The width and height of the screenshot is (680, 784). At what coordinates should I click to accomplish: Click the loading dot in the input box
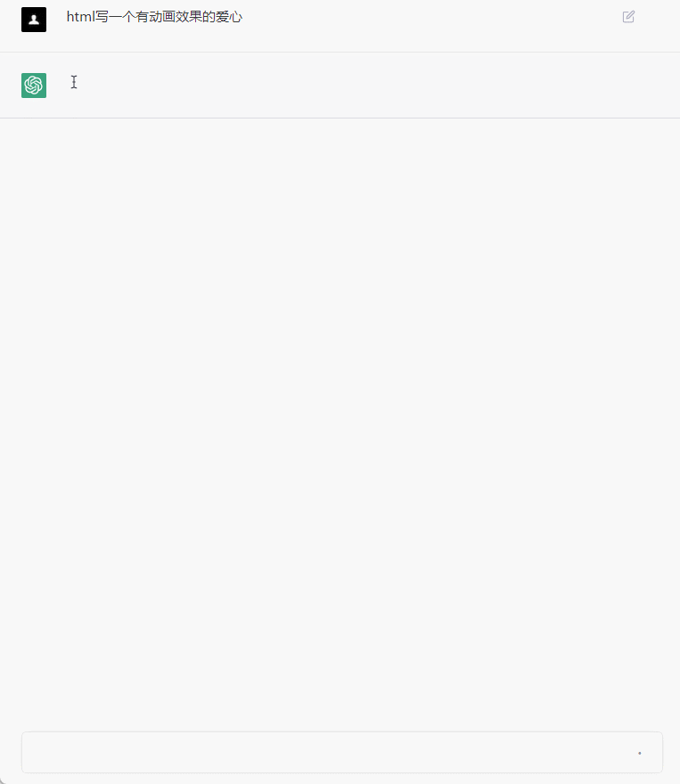tap(640, 753)
